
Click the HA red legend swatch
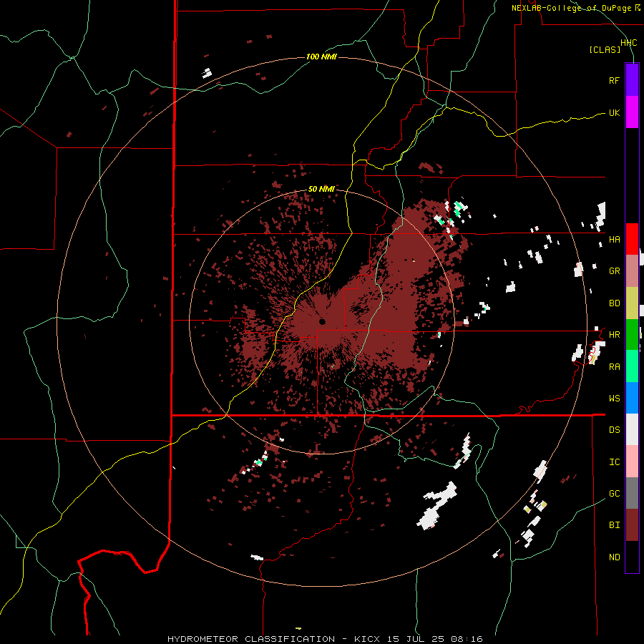tap(632, 239)
